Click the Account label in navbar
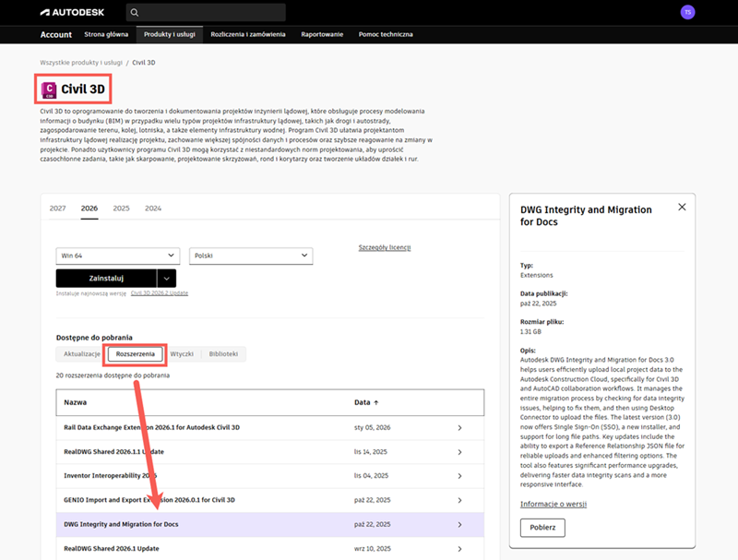This screenshot has height=560, width=738. tap(56, 35)
